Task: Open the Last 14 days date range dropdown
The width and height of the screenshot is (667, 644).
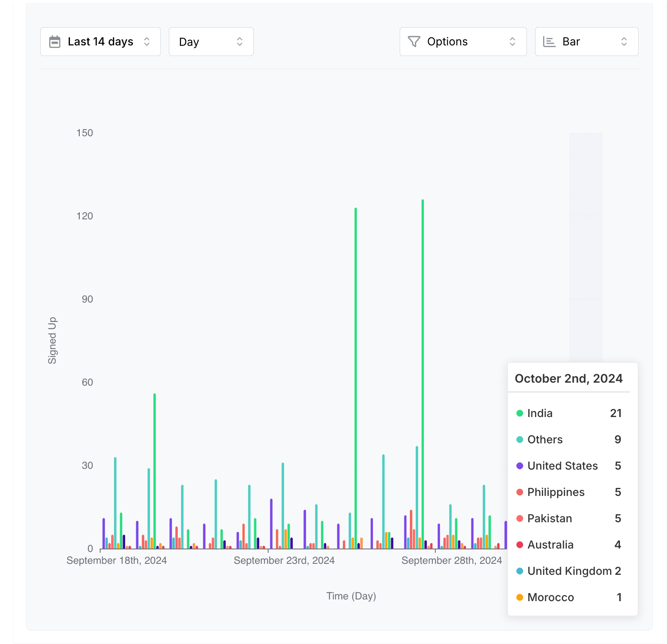Action: pos(101,42)
